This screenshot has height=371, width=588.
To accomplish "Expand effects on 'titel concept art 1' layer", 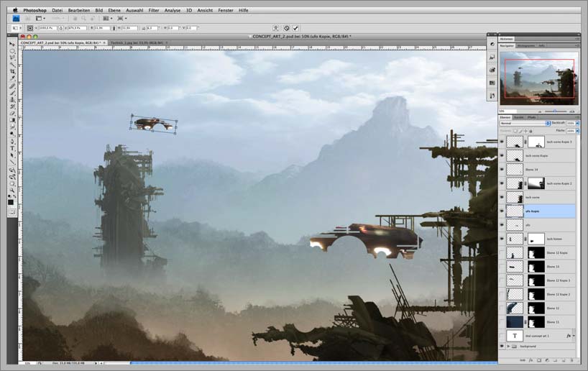I will click(x=574, y=336).
